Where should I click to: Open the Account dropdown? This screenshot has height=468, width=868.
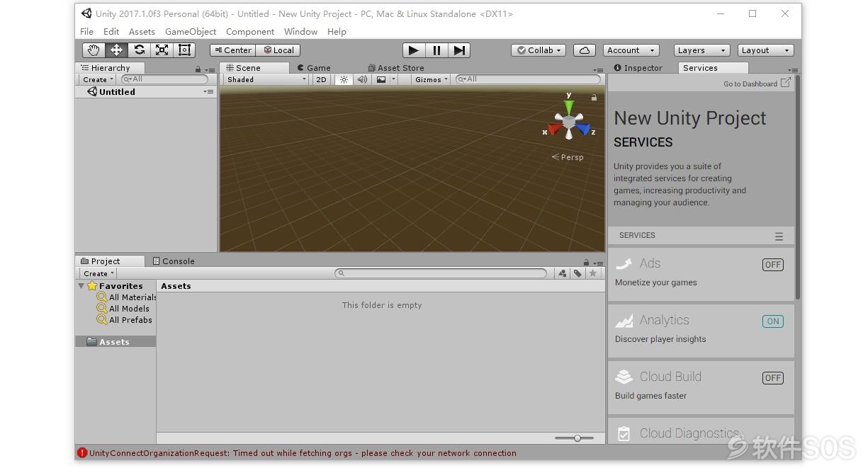(631, 50)
